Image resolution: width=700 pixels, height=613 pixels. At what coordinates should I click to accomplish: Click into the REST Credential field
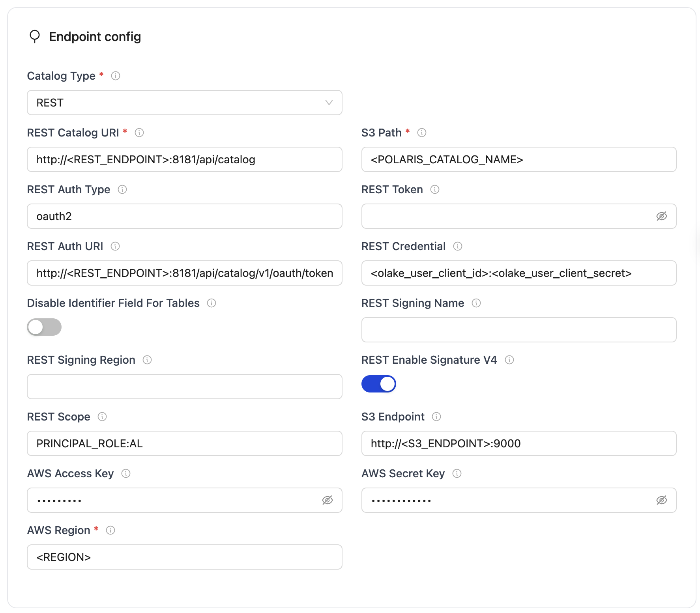[x=518, y=273]
